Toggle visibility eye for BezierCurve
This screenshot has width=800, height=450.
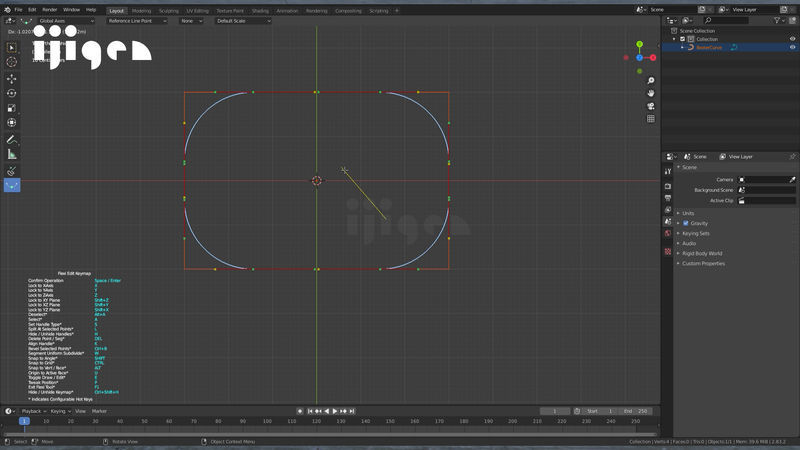coord(792,47)
